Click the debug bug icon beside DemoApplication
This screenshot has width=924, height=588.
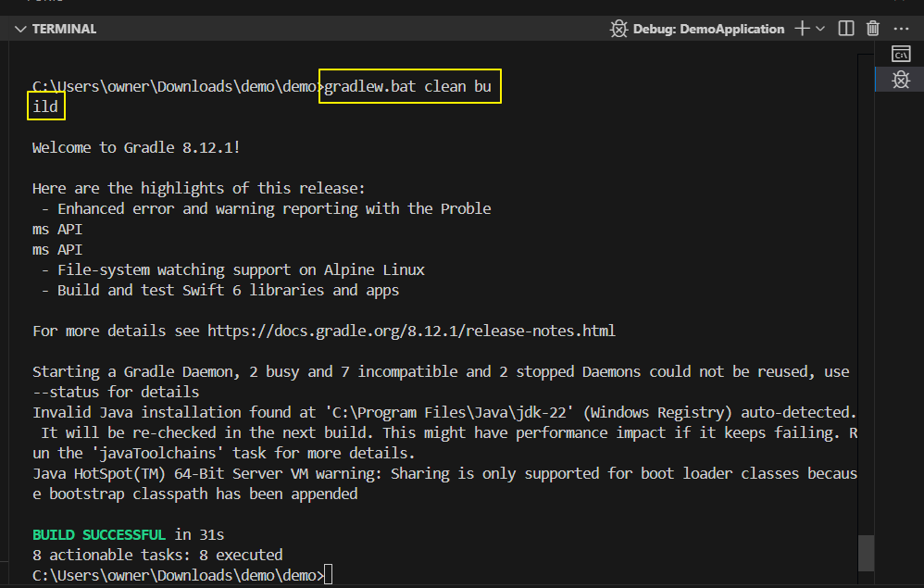coord(618,29)
